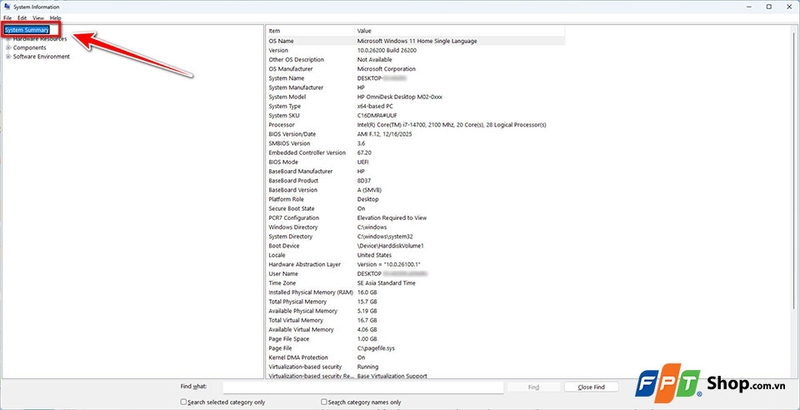Select the Page File Space row

tap(415, 339)
